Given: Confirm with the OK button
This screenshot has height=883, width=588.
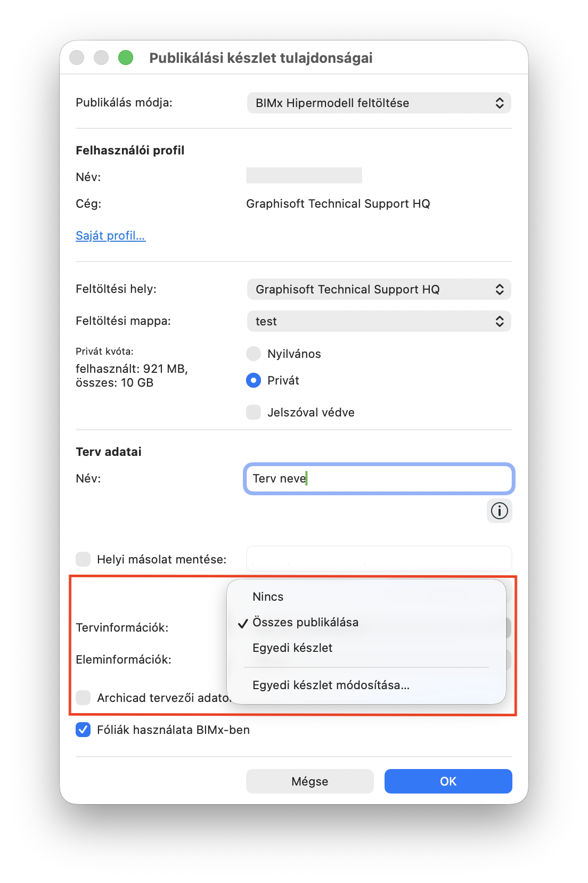Looking at the screenshot, I should pyautogui.click(x=448, y=781).
